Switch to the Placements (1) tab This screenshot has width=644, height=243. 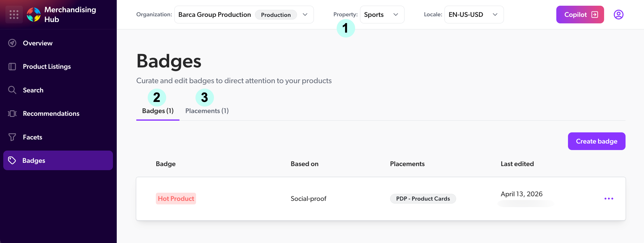point(207,111)
